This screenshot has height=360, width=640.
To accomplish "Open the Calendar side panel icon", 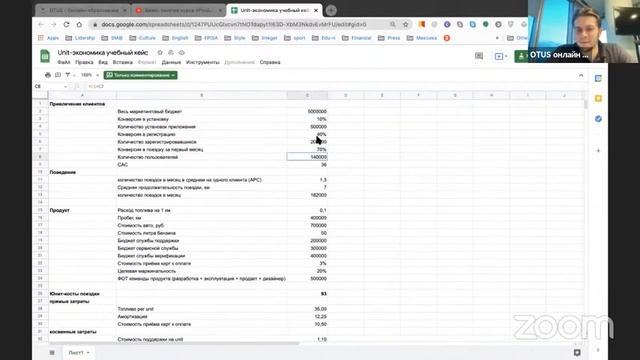I will tap(598, 78).
